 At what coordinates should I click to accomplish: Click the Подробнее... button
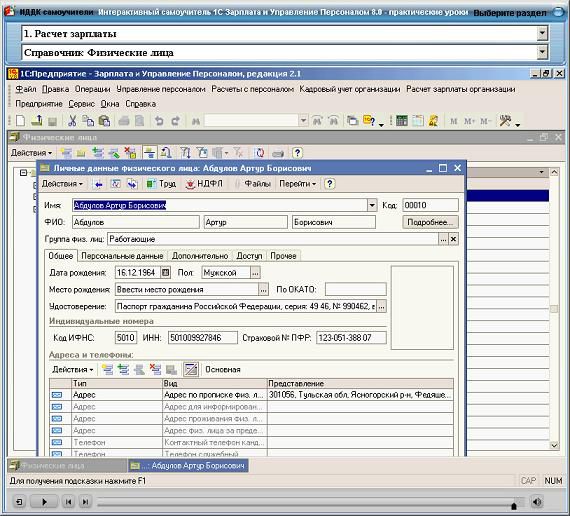[x=430, y=222]
